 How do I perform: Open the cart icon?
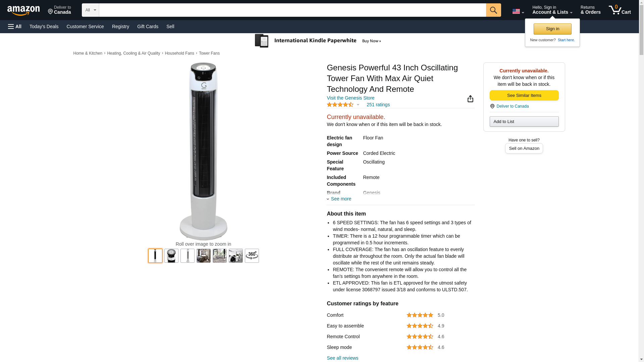(620, 10)
